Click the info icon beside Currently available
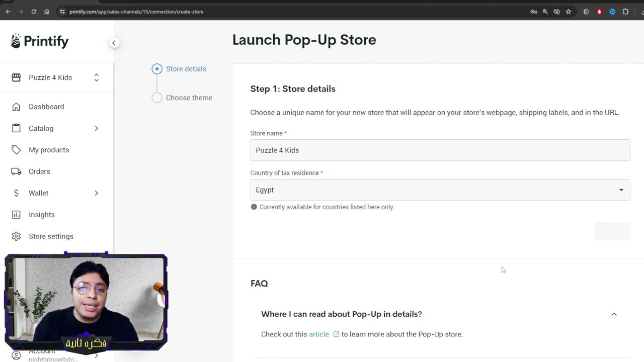The height and width of the screenshot is (362, 644). point(254,207)
